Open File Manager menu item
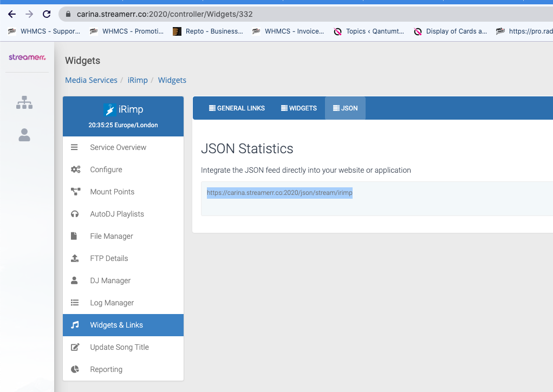 tap(123, 236)
